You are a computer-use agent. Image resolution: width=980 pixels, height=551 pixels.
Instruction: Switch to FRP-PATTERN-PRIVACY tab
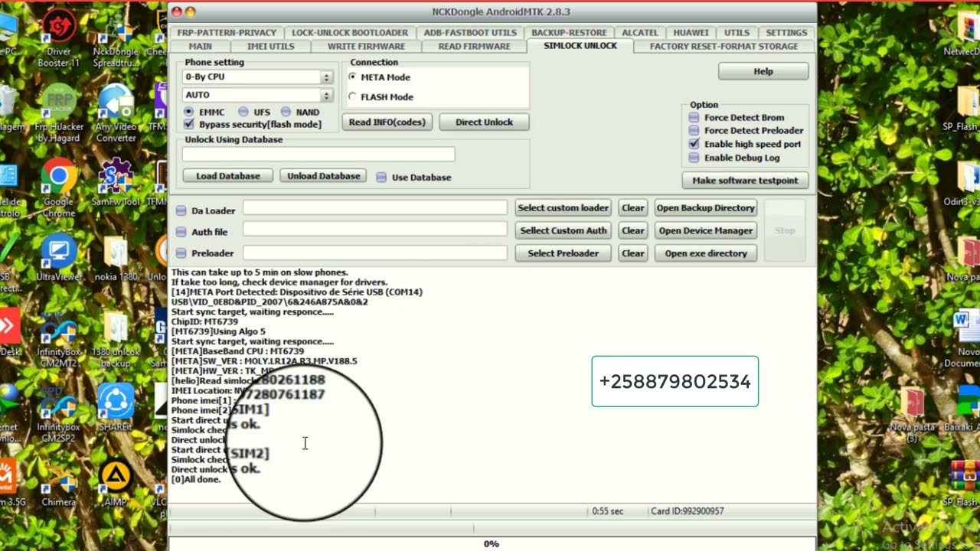[x=227, y=33]
